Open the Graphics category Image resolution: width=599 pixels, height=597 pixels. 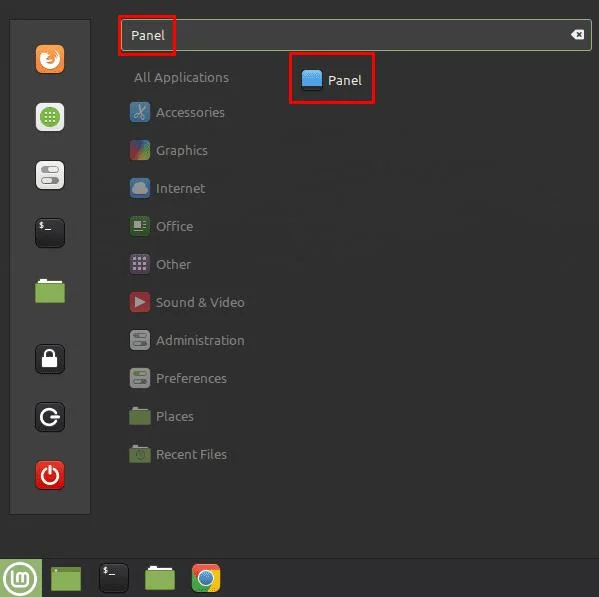tap(169, 150)
